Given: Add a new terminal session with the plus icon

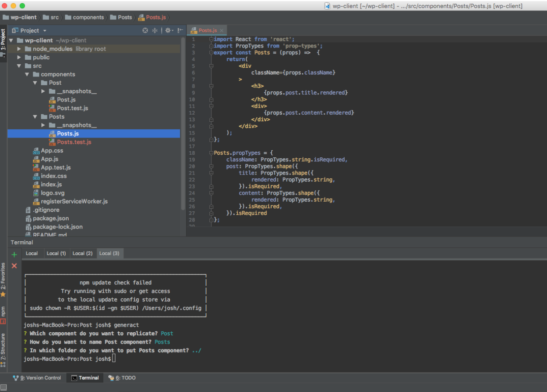Looking at the screenshot, I should click(14, 254).
